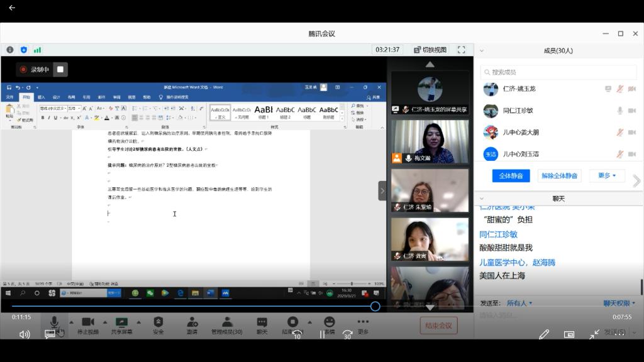Screen dimensions: 644x362
Task: Click the video playback progress slider handle
Action: [x=375, y=306]
